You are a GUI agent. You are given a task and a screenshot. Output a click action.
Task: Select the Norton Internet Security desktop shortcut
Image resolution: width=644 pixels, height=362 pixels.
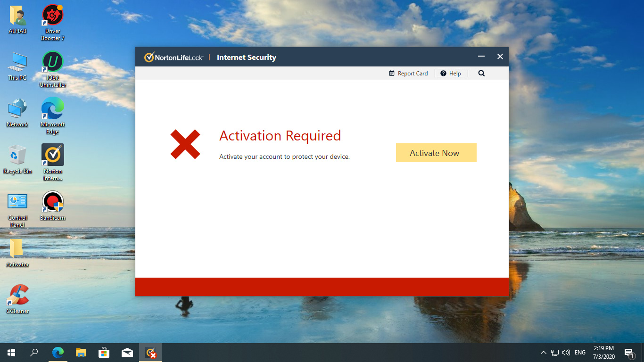coord(53,163)
